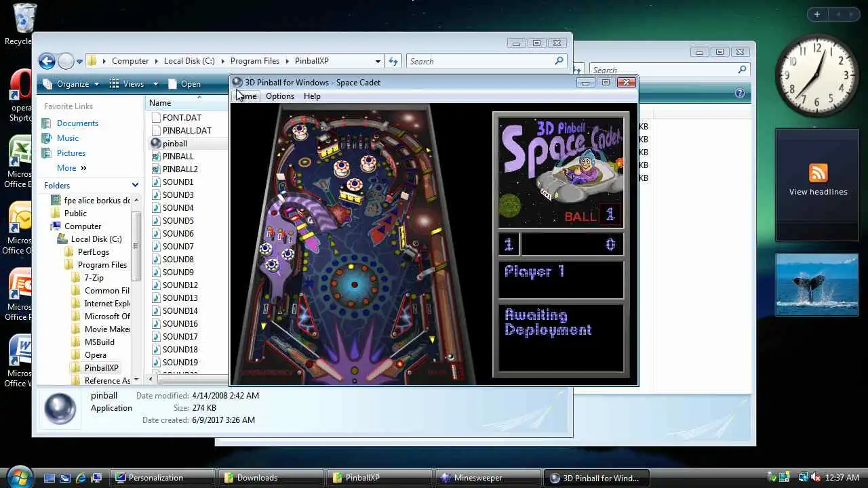Click the Open toolbar button

[x=184, y=84]
